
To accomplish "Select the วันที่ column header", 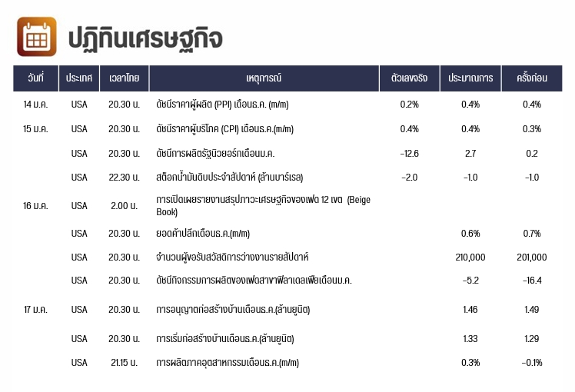I will point(35,78).
